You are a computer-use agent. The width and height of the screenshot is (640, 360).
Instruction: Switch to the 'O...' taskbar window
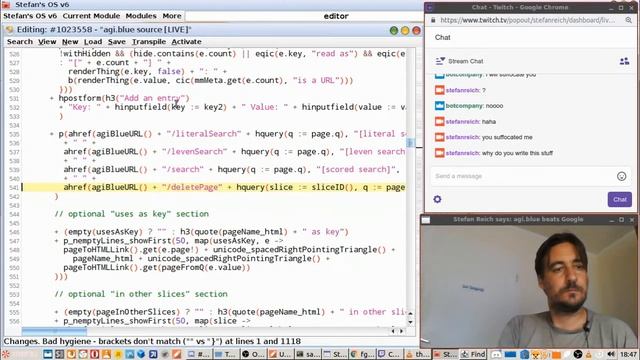coord(253,354)
